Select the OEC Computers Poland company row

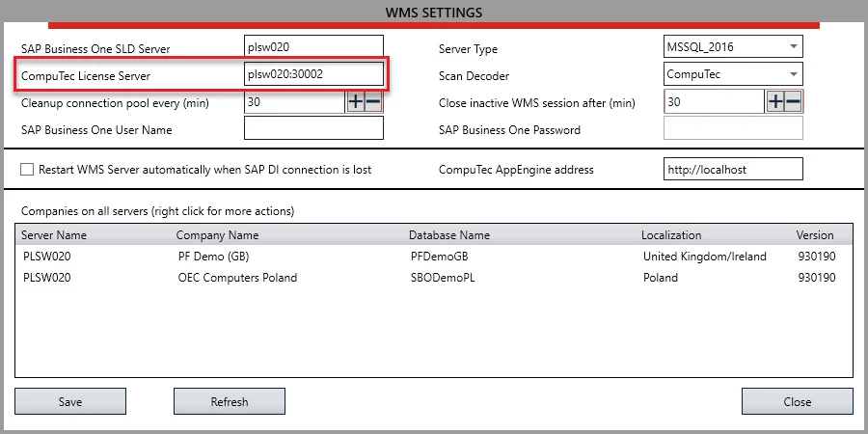pos(433,278)
